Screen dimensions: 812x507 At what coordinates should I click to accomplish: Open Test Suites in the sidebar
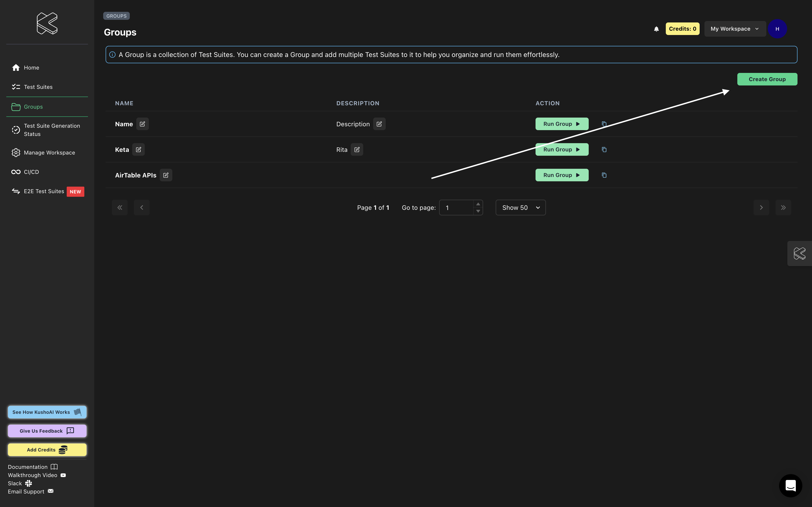38,87
